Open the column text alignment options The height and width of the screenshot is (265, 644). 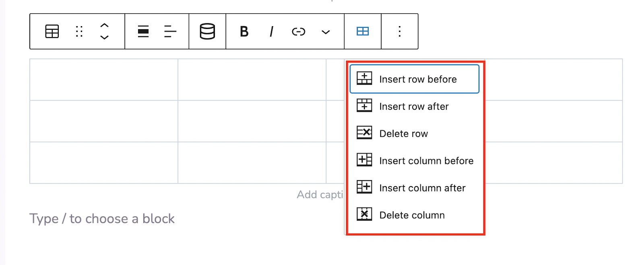(x=170, y=31)
